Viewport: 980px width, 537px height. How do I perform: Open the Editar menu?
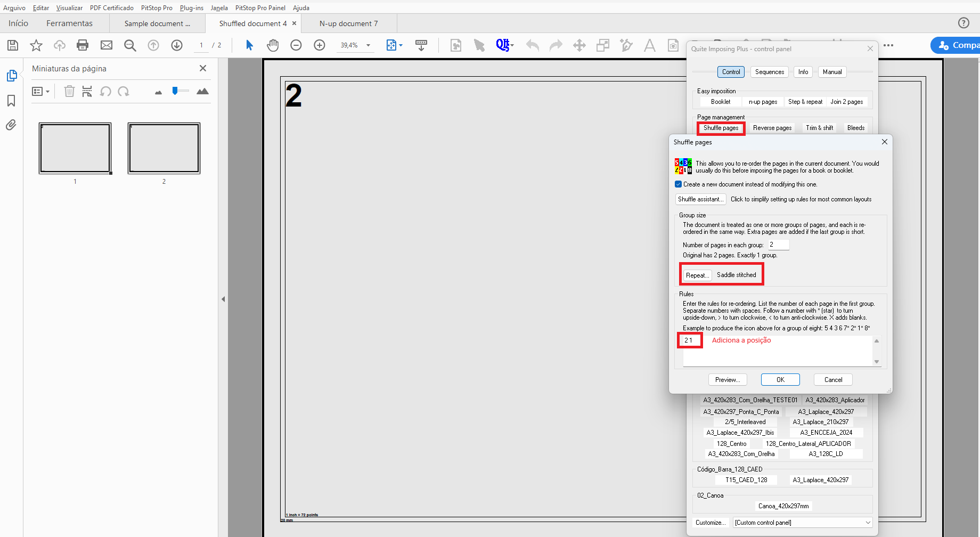click(x=41, y=8)
